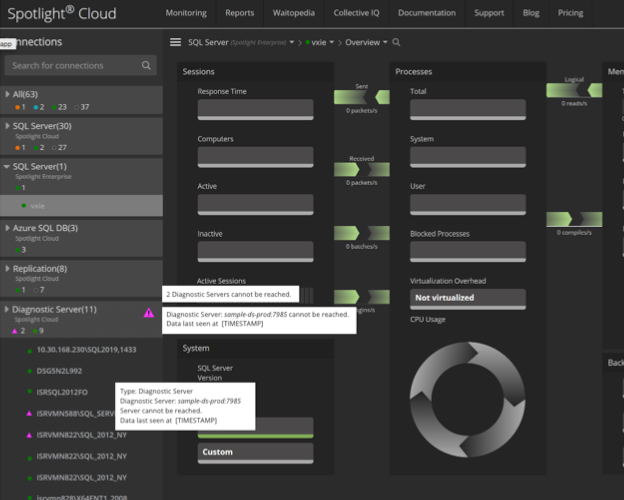Select connection DSG5N2L992
Screen dimensions: 624x500
(x=59, y=371)
